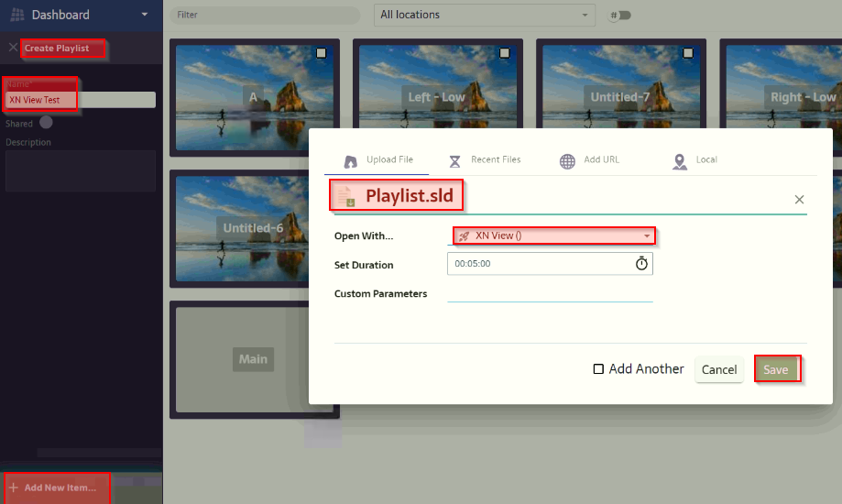Viewport: 842px width, 504px height.
Task: Click the Custom Parameters input field
Action: tap(550, 293)
